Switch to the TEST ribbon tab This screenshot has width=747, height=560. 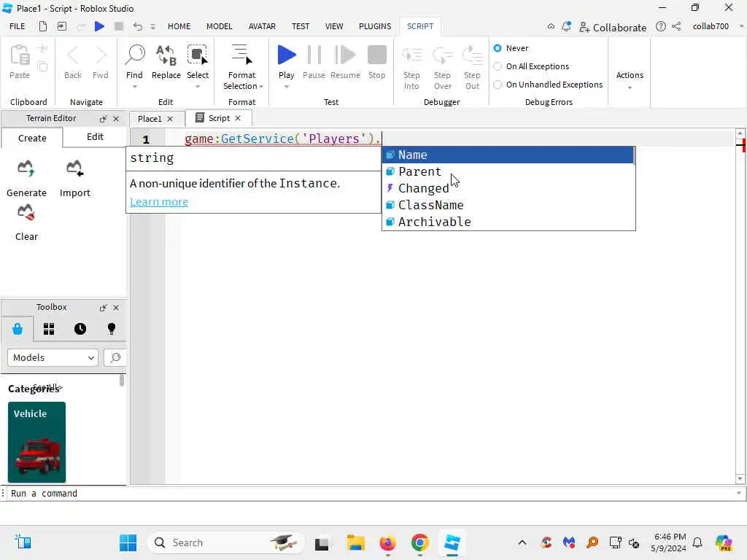point(301,26)
